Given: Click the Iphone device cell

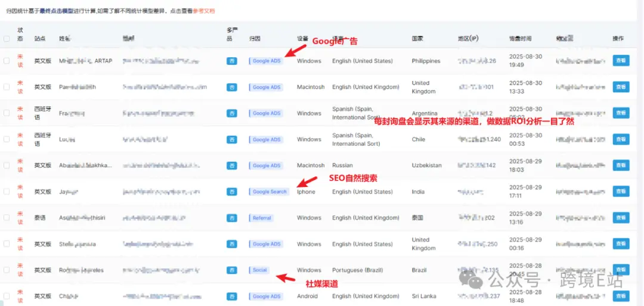Looking at the screenshot, I should tap(306, 192).
